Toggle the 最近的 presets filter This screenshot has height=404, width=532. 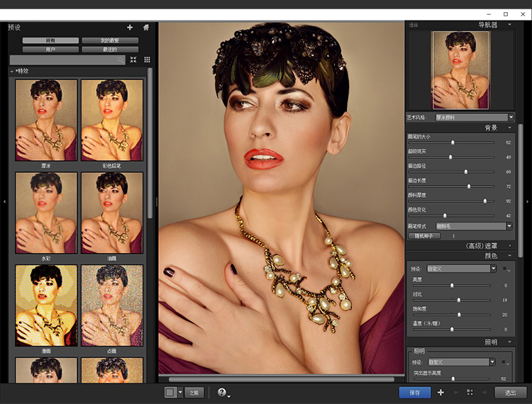pos(110,50)
